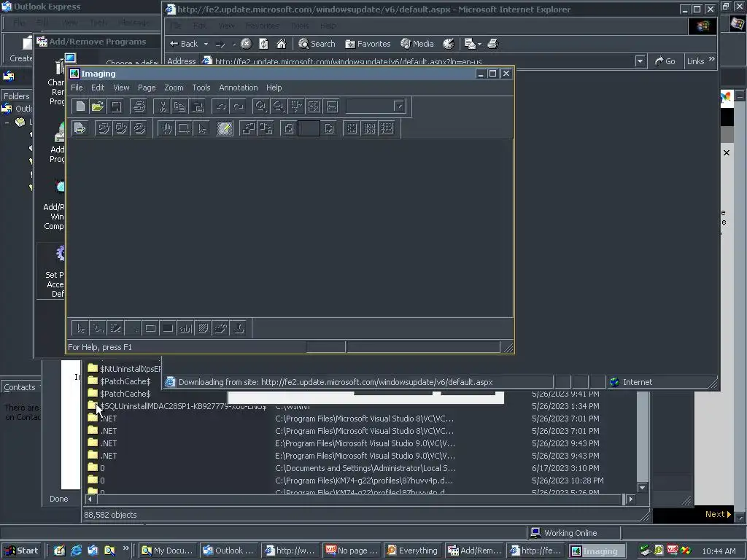This screenshot has height=560, width=747.
Task: Click the Print icon in Imaging toolbar
Action: [x=139, y=106]
